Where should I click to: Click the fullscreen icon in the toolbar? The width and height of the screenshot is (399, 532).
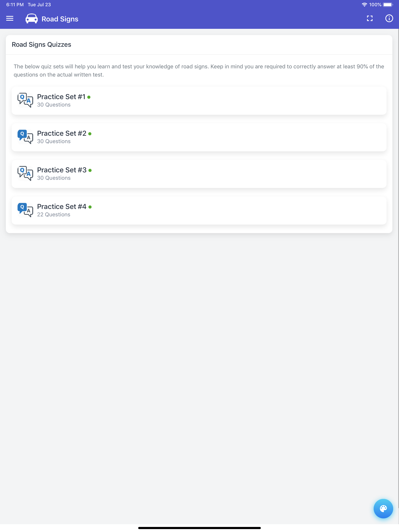[x=370, y=18]
